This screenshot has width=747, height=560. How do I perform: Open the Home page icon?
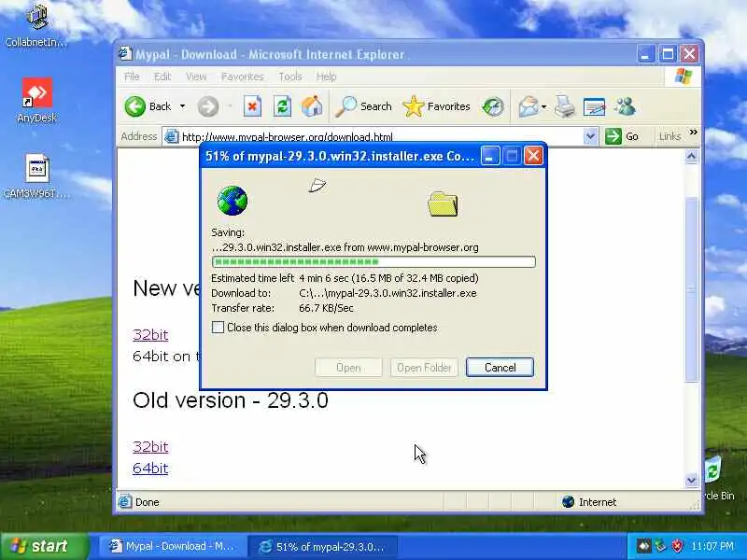coord(312,106)
